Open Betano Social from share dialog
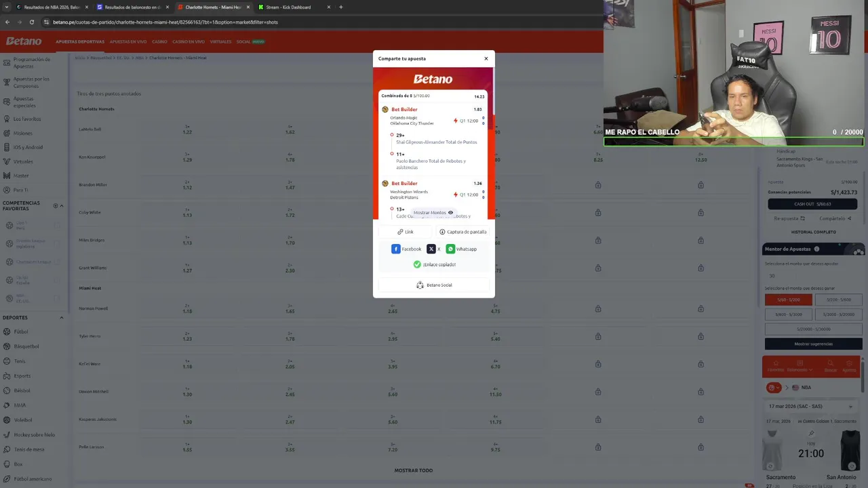This screenshot has width=868, height=488. pyautogui.click(x=434, y=285)
